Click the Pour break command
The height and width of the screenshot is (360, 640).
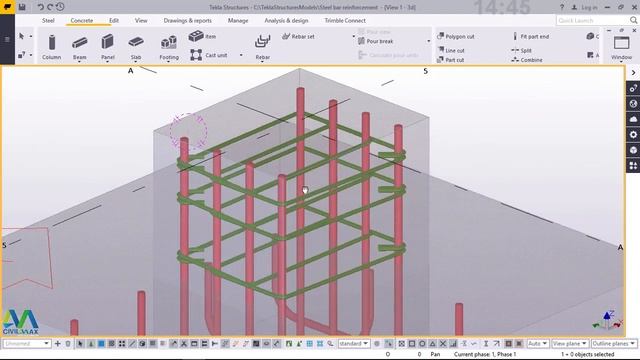coord(376,41)
